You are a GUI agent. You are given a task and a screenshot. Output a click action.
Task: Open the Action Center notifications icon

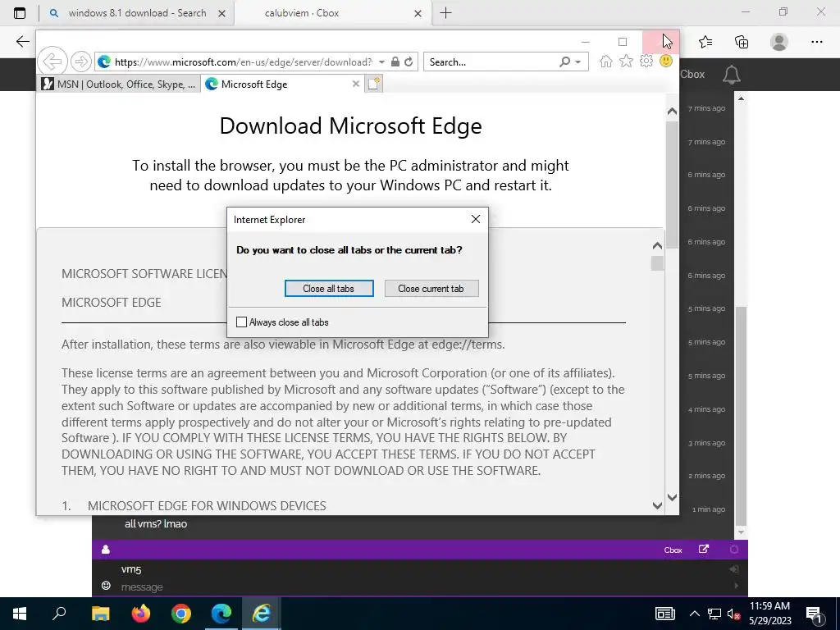[814, 614]
